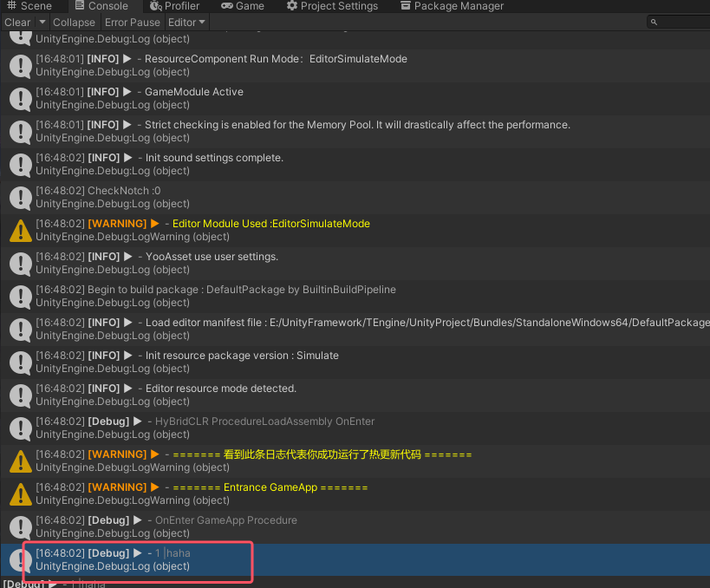Image resolution: width=710 pixels, height=588 pixels.
Task: Click warning triangle on the Entrance GameApp log
Action: (19, 493)
